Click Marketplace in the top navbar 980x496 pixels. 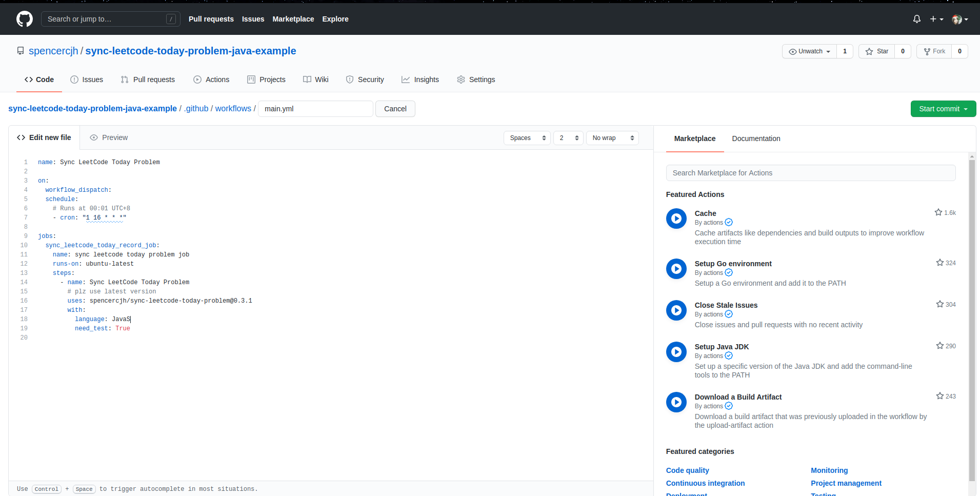(293, 19)
